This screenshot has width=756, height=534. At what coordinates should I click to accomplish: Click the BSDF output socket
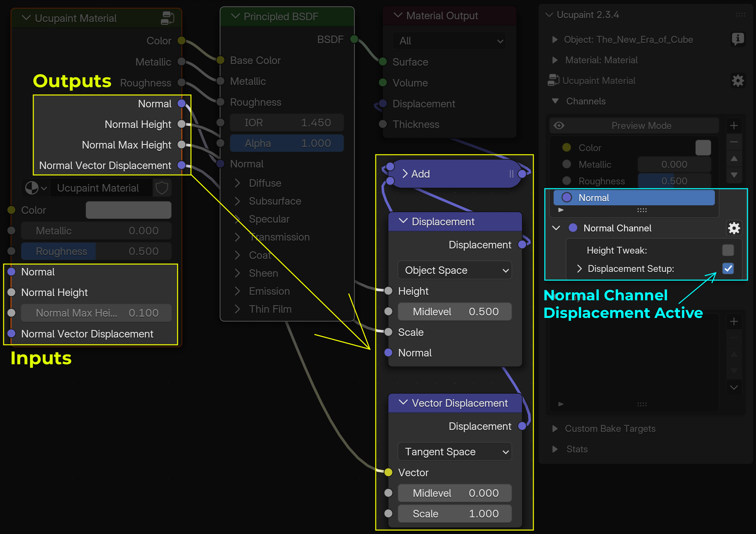click(354, 39)
